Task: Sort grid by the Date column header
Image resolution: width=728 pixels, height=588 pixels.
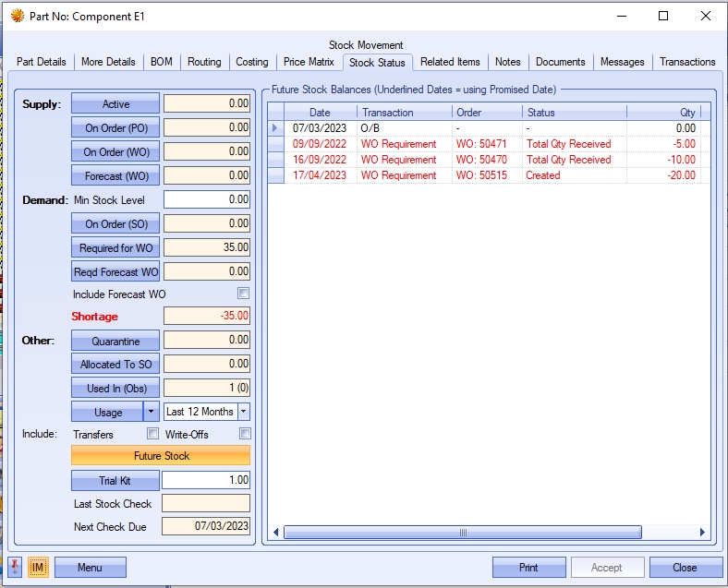Action: tap(320, 113)
